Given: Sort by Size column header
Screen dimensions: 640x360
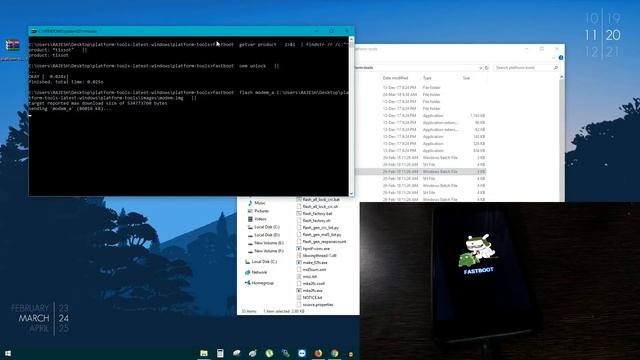Looking at the screenshot, I should 466,78.
